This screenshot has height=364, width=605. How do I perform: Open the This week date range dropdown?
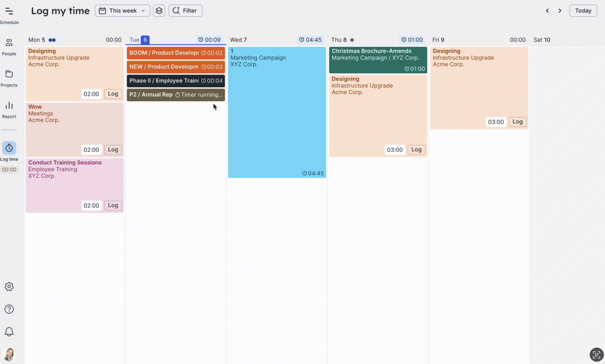click(122, 11)
